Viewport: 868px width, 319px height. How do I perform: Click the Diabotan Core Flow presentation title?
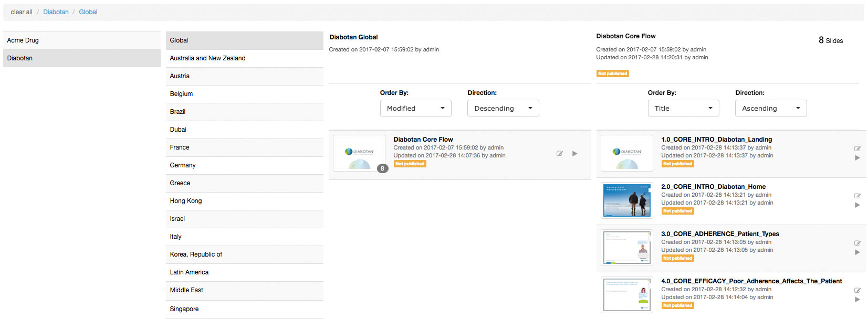tap(423, 140)
